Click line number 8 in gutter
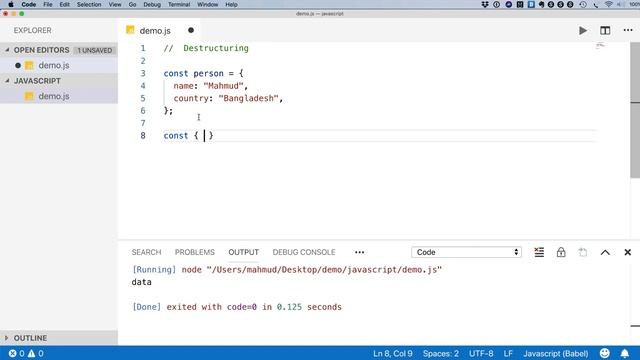 [143, 136]
